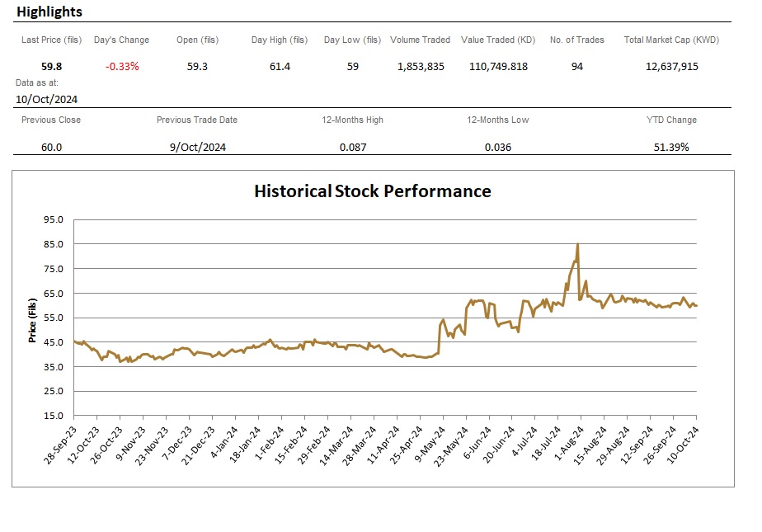Click the 85.0 y-axis label
Screen dimensions: 762x532
click(54, 244)
